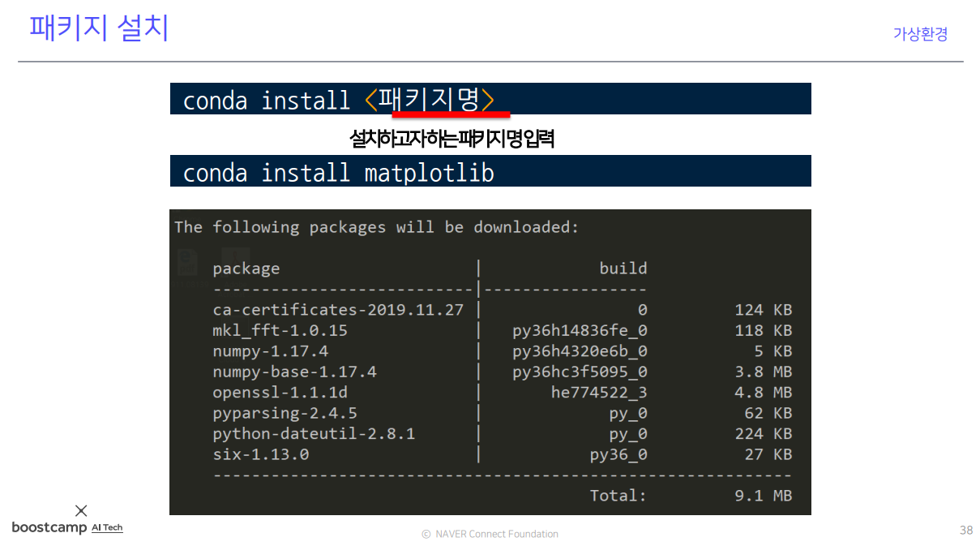Select the numpy-1.17.4 package name
Viewport: 980px width, 546px height.
(271, 351)
